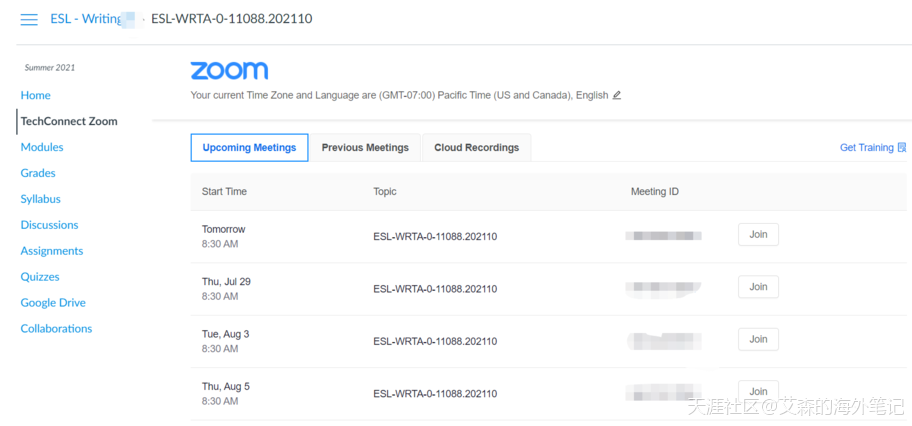Click topic of Thu, Aug 5 meeting
The image size is (912, 426).
pyautogui.click(x=435, y=393)
